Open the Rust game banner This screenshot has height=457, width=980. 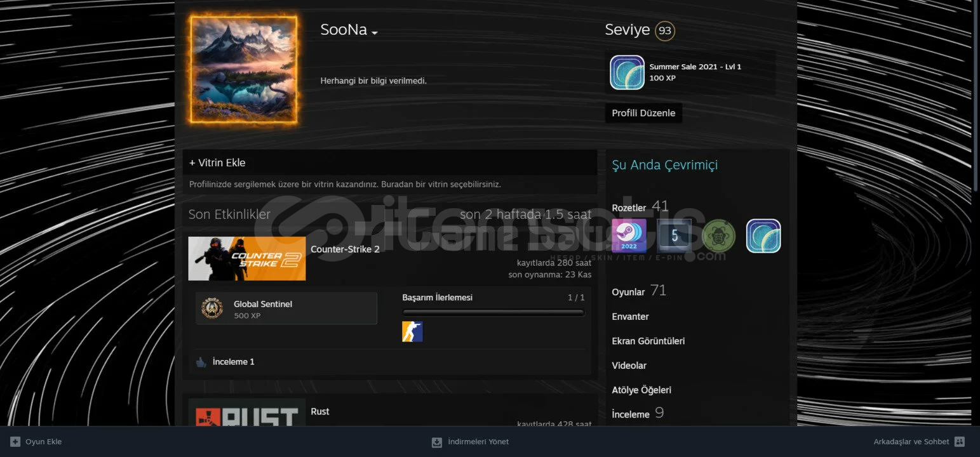[247, 413]
